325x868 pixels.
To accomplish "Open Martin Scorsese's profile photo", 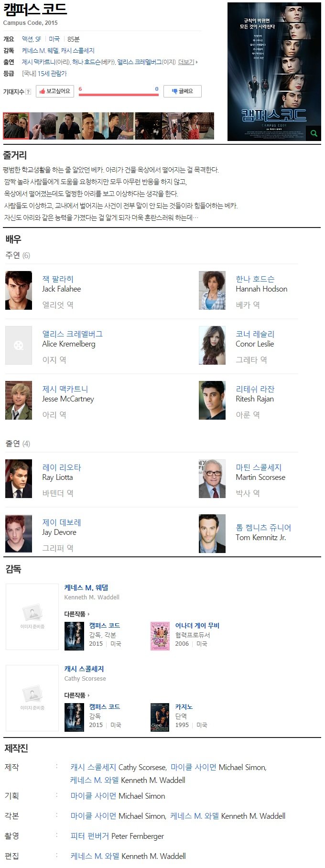I will tap(212, 478).
